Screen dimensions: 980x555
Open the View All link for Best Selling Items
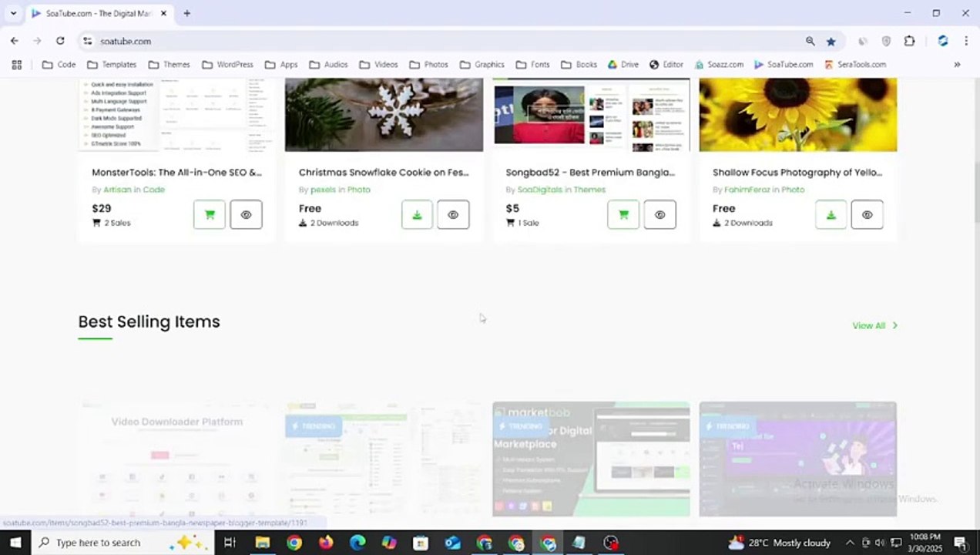[x=874, y=325]
